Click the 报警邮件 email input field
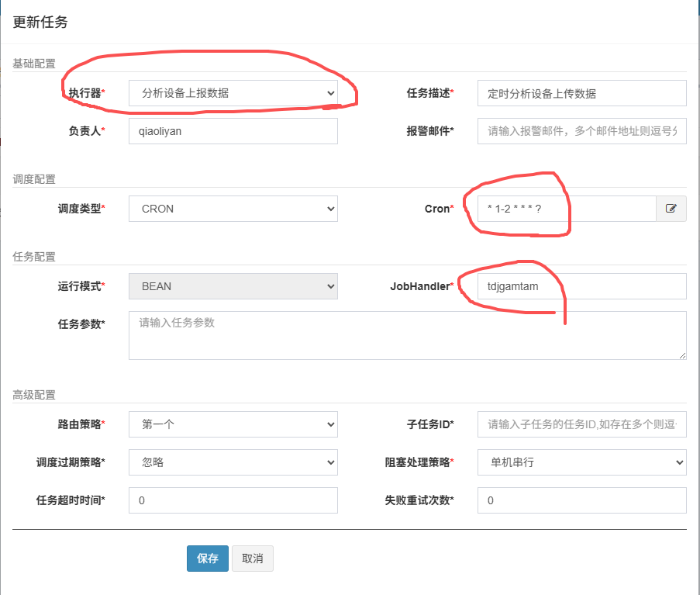The width and height of the screenshot is (700, 595). click(x=581, y=131)
